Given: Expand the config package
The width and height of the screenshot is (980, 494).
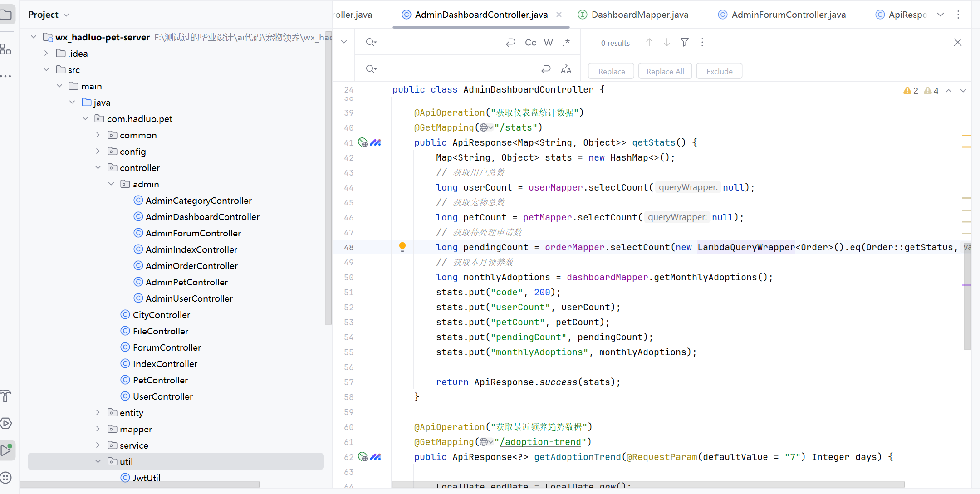Looking at the screenshot, I should click(98, 151).
